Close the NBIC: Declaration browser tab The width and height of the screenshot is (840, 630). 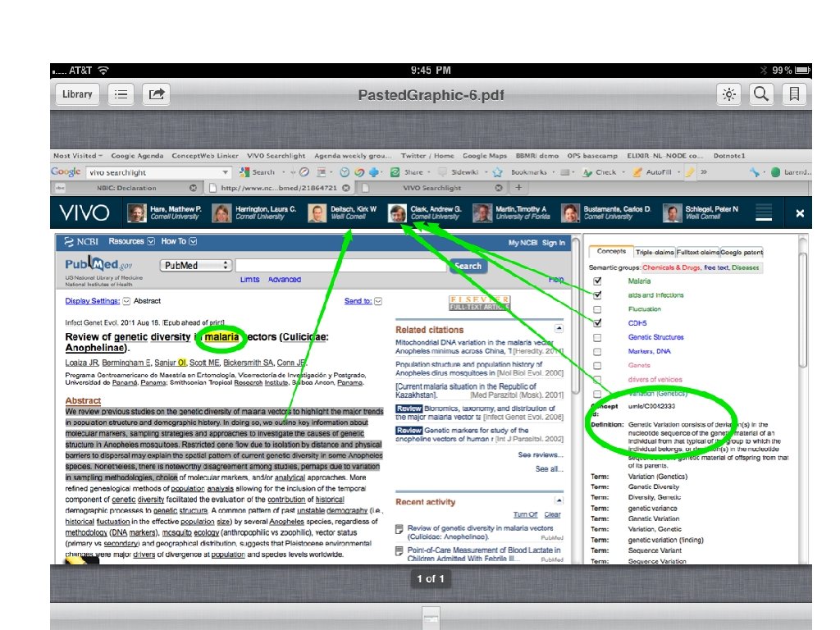[193, 188]
